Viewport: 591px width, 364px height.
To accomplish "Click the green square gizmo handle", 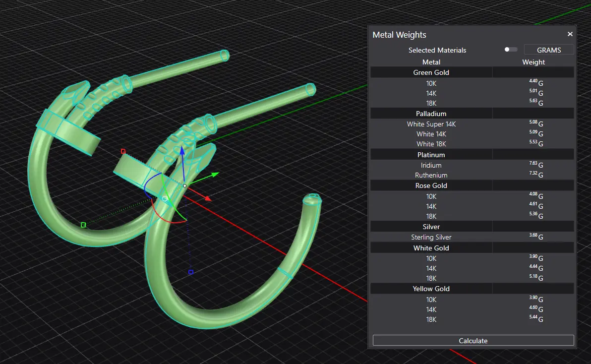I will coord(83,225).
